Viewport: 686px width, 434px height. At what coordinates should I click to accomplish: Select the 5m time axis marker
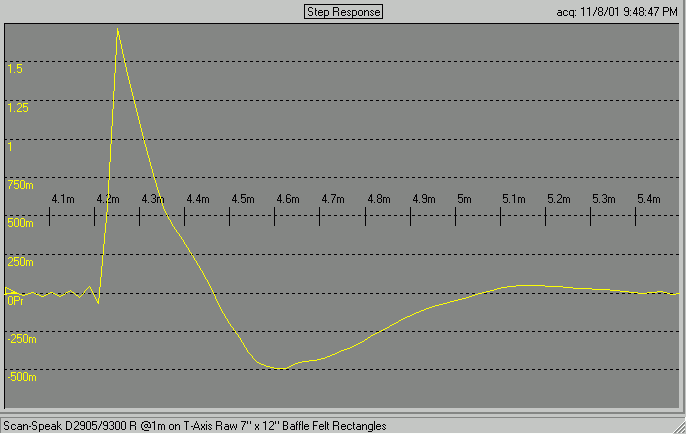coord(463,200)
